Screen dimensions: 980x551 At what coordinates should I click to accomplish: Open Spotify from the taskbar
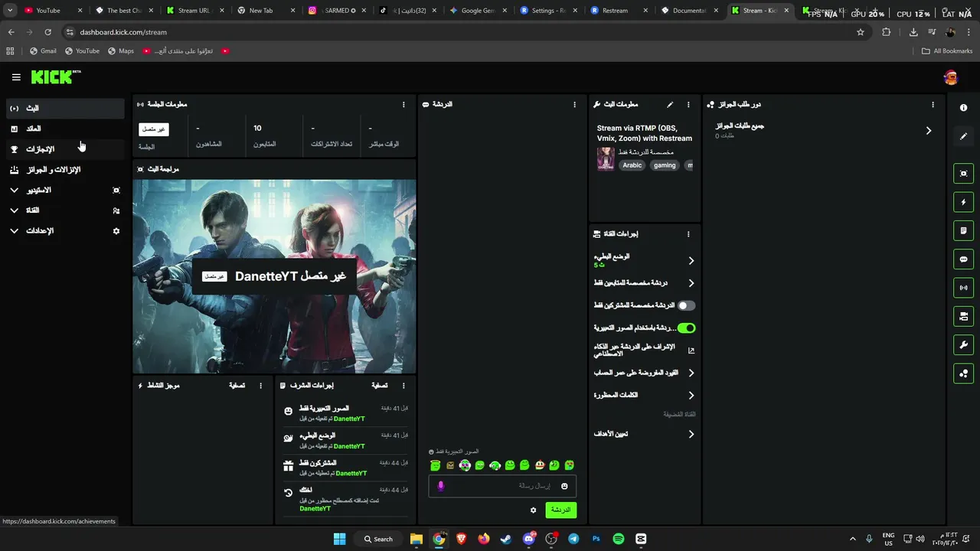pos(619,539)
